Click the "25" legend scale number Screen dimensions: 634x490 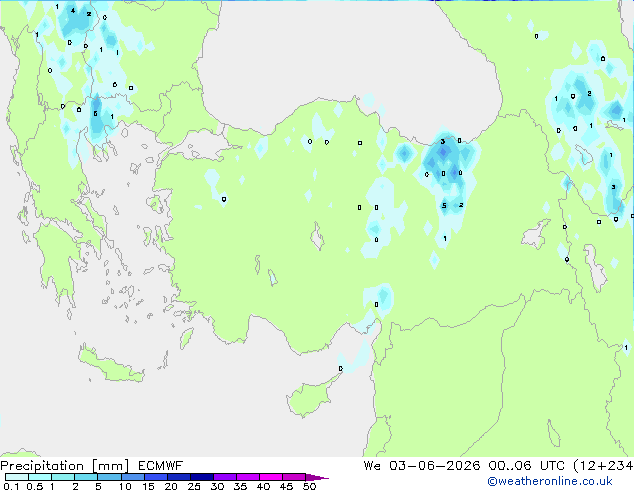pos(194,486)
